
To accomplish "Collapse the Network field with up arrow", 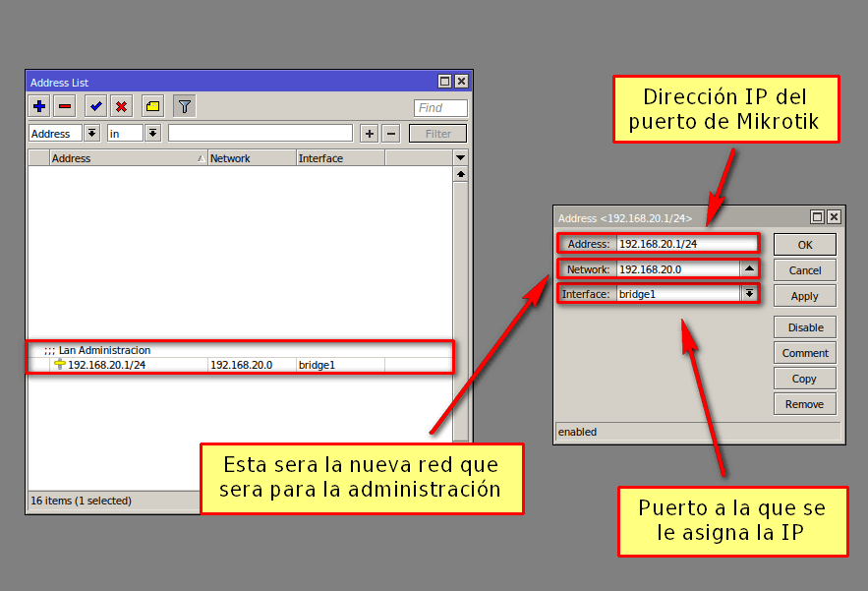I will tap(749, 268).
